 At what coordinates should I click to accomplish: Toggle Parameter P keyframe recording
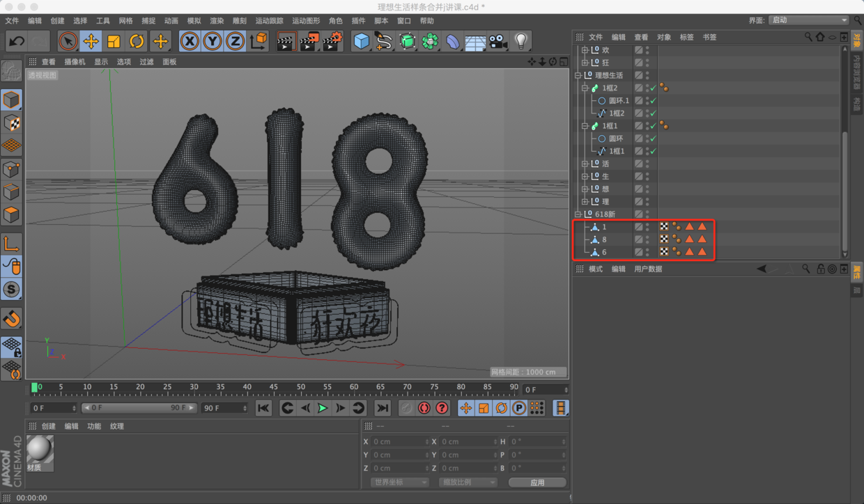point(519,408)
